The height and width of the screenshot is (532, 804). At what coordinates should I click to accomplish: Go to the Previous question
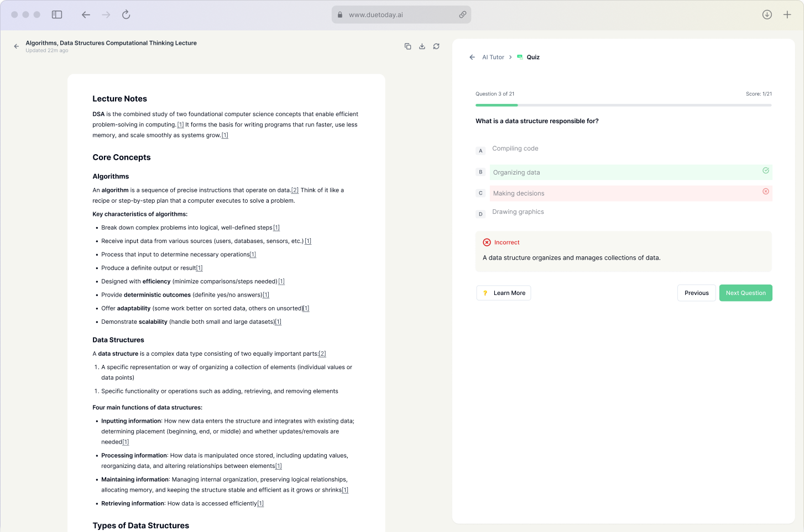[x=696, y=293]
